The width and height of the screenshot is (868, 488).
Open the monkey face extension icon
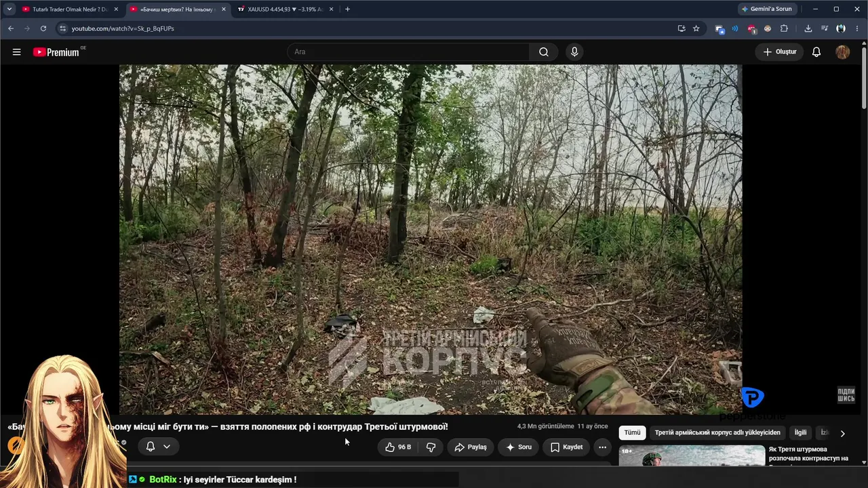(768, 28)
